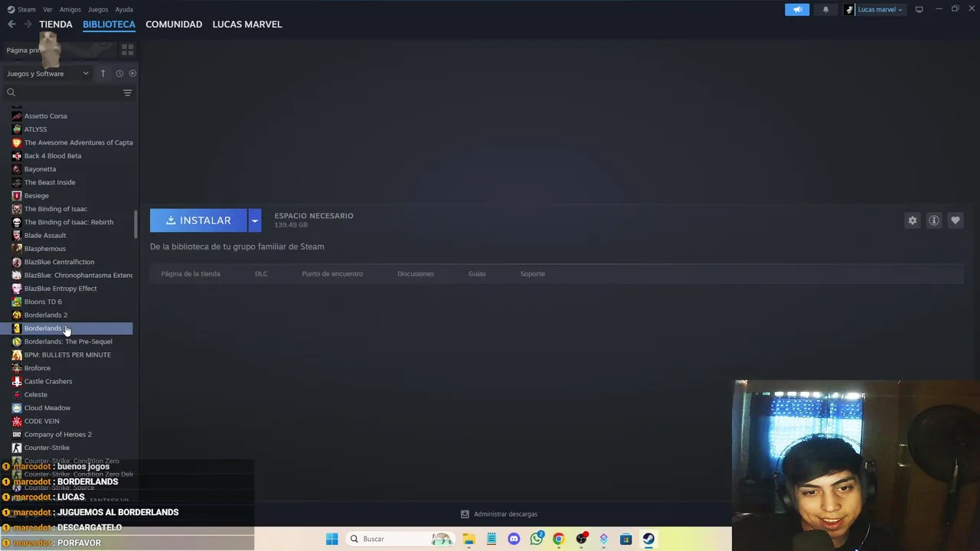Open game settings gear icon
Image resolution: width=980 pixels, height=551 pixels.
tap(912, 220)
